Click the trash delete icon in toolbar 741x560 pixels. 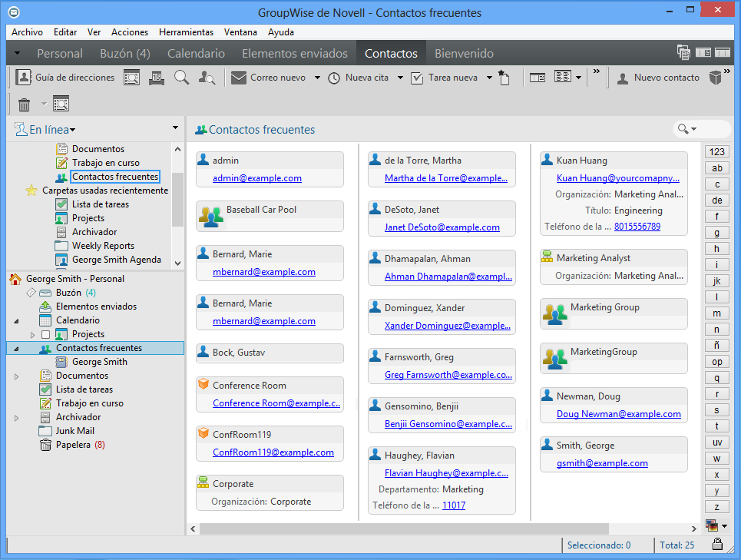(24, 104)
